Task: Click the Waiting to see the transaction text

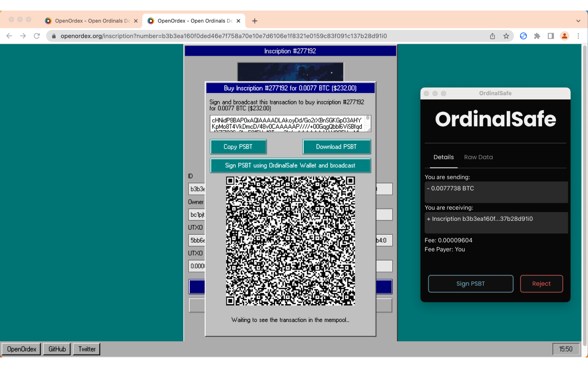Action: [x=290, y=320]
